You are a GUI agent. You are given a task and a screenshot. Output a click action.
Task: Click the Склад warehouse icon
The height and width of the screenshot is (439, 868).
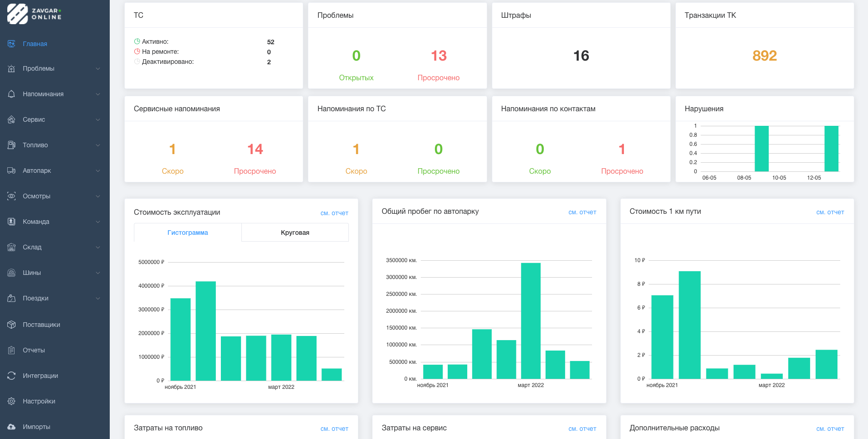tap(11, 247)
